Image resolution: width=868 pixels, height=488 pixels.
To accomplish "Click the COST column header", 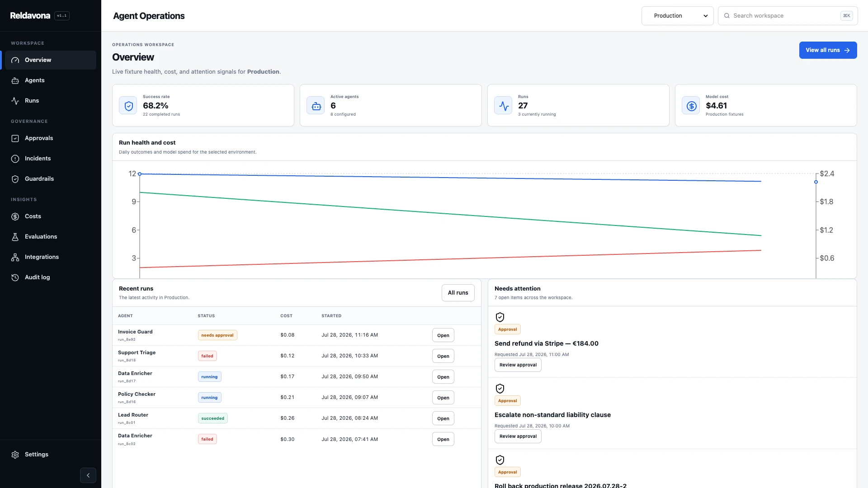I will click(286, 316).
